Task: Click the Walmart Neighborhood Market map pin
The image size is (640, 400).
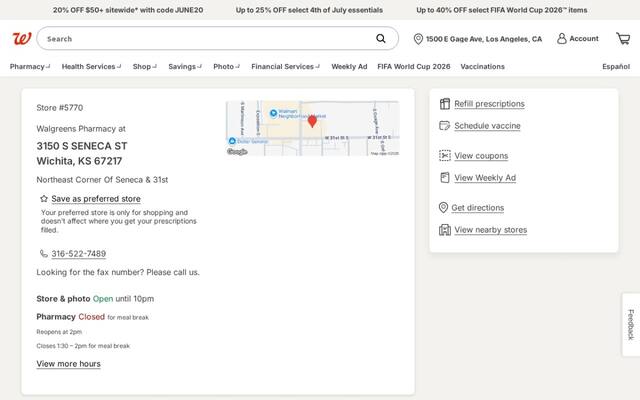Action: tap(273, 113)
